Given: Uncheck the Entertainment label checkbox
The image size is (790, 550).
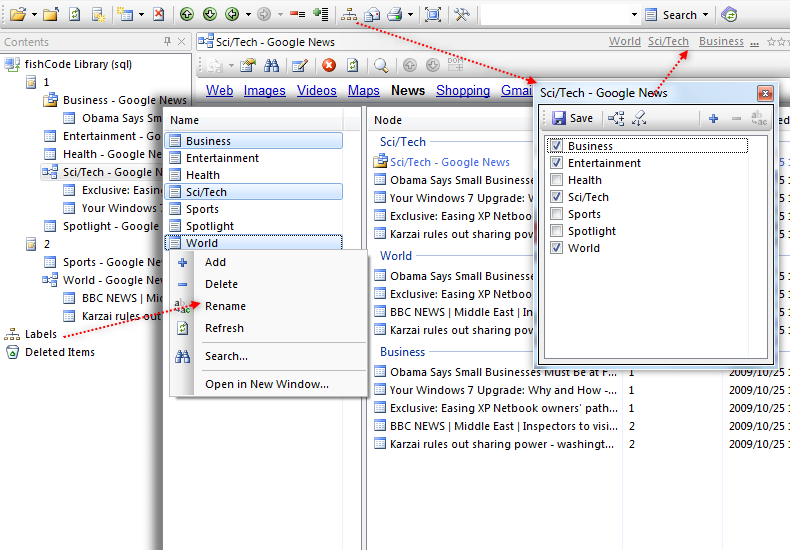Looking at the screenshot, I should point(556,163).
